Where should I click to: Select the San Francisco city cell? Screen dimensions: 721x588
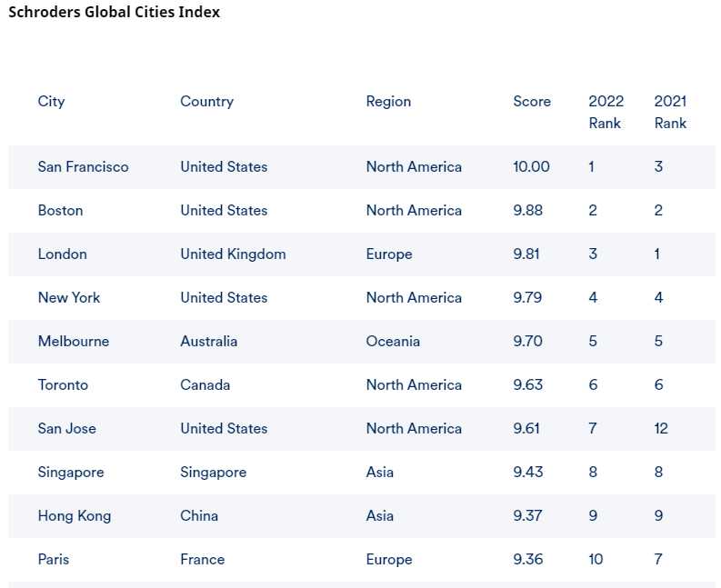[x=83, y=167]
